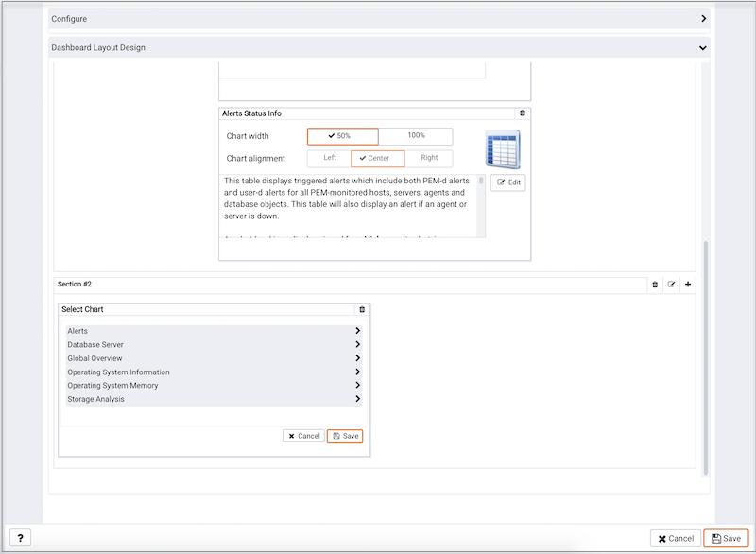Open the help question mark button
756x554 pixels.
coord(20,538)
